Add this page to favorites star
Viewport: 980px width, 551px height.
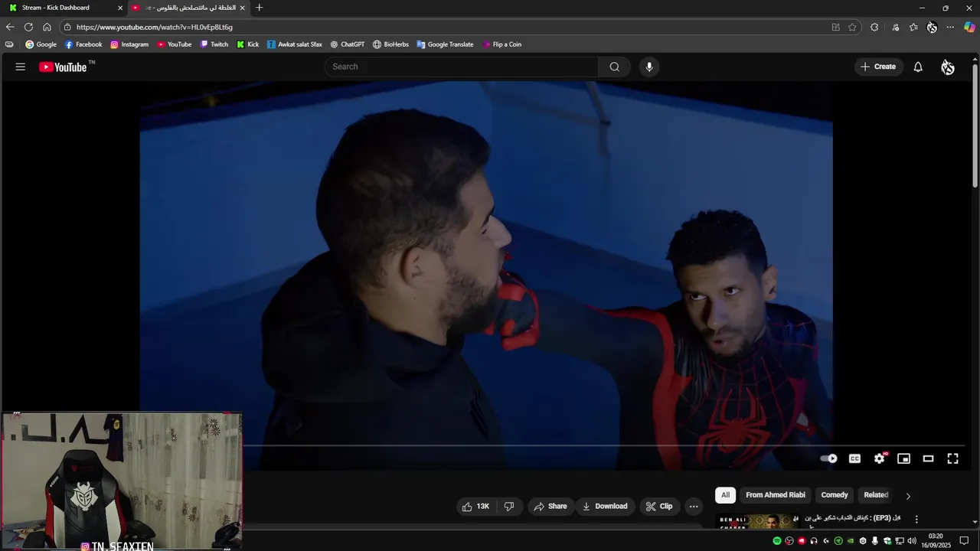[852, 27]
